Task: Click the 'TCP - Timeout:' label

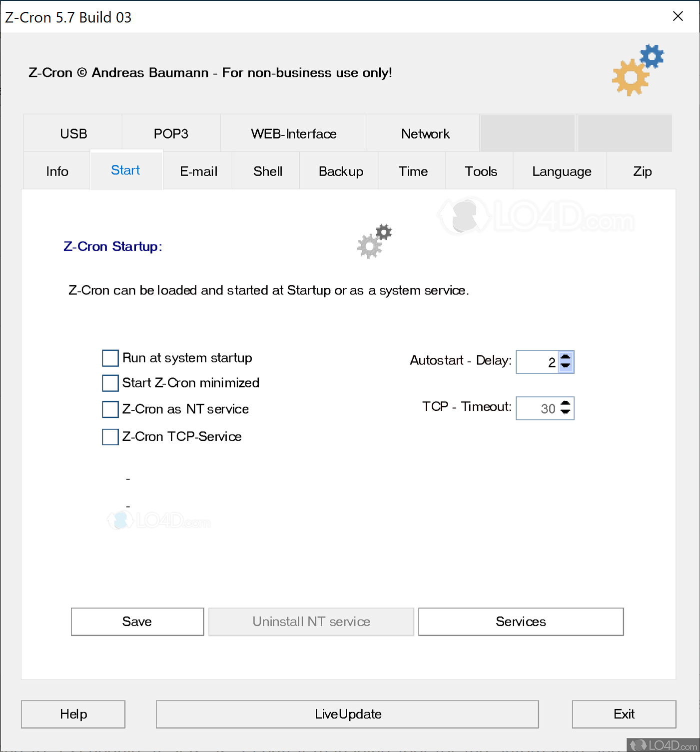Action: [x=467, y=406]
